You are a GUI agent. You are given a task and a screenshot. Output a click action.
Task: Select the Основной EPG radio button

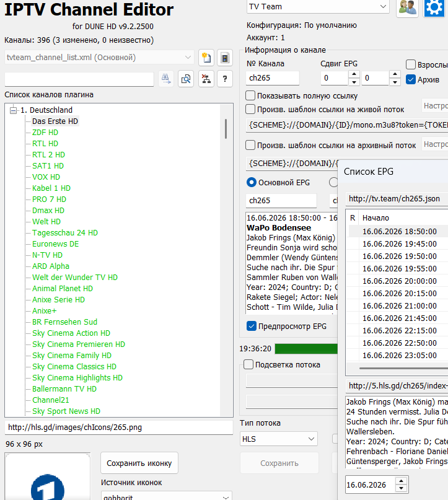[x=251, y=182]
